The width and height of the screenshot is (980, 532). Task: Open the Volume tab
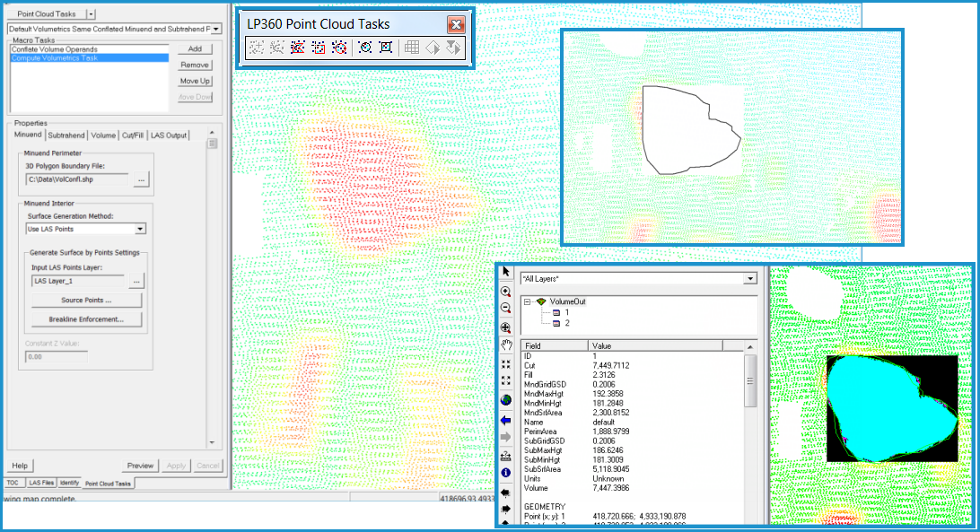pos(103,135)
